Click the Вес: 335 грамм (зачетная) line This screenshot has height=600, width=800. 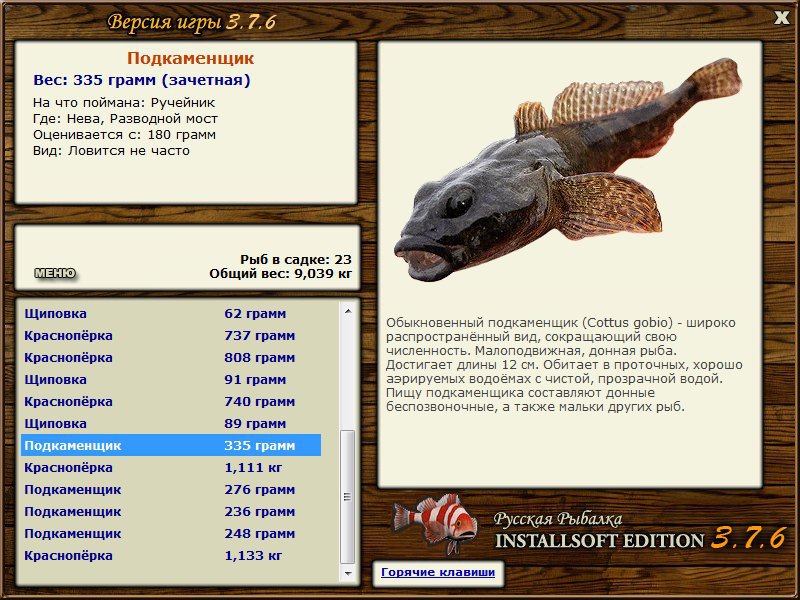(x=142, y=80)
